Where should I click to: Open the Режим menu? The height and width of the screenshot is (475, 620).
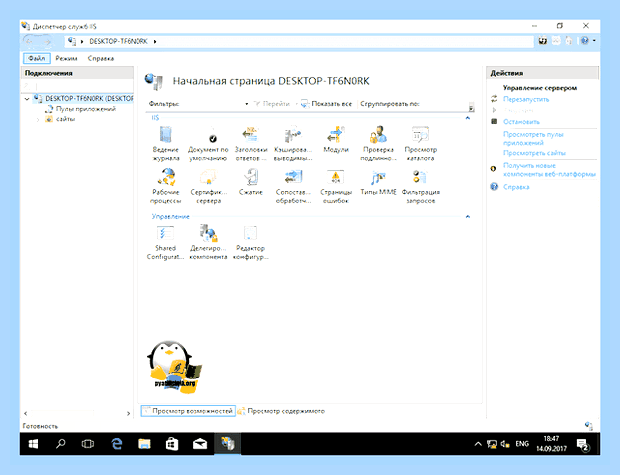[x=66, y=58]
